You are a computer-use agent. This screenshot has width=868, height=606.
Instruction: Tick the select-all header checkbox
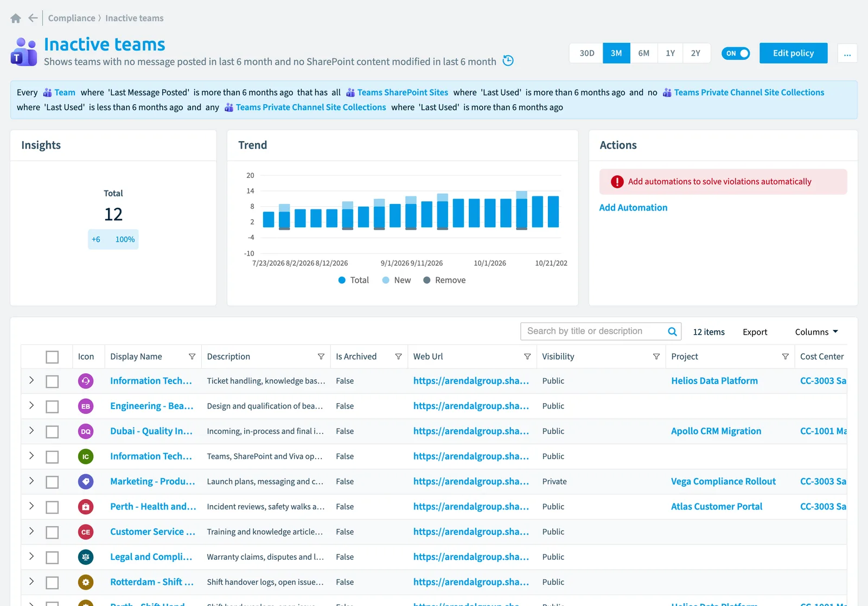click(52, 357)
